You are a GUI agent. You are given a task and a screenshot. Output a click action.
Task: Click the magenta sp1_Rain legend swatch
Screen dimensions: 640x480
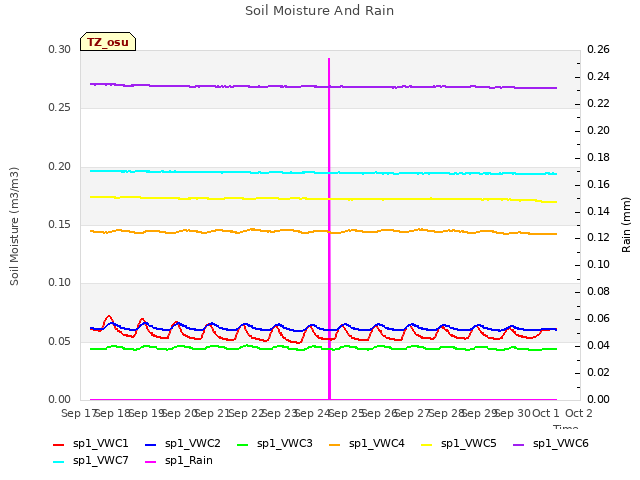click(151, 462)
